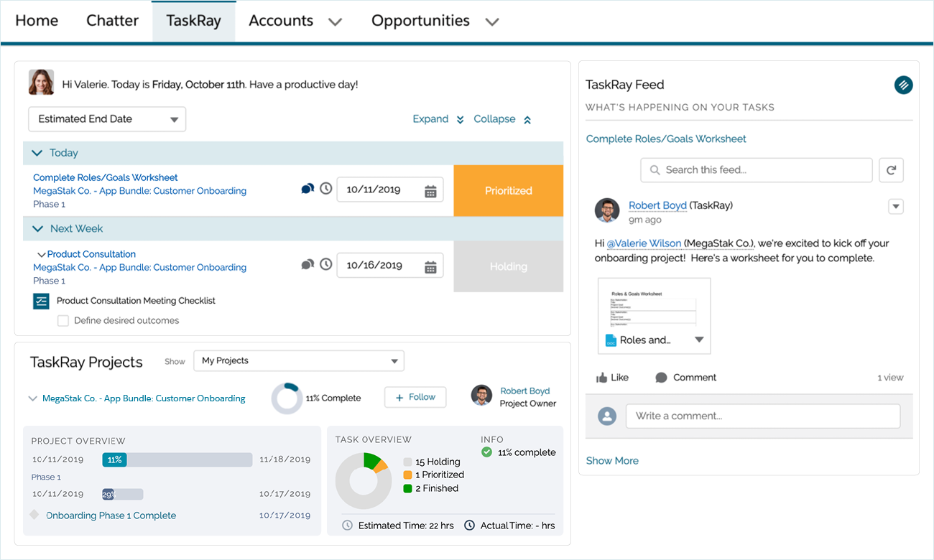The image size is (934, 560).
Task: Click the Onboarding Phase 1 milestone diamond
Action: (x=34, y=515)
